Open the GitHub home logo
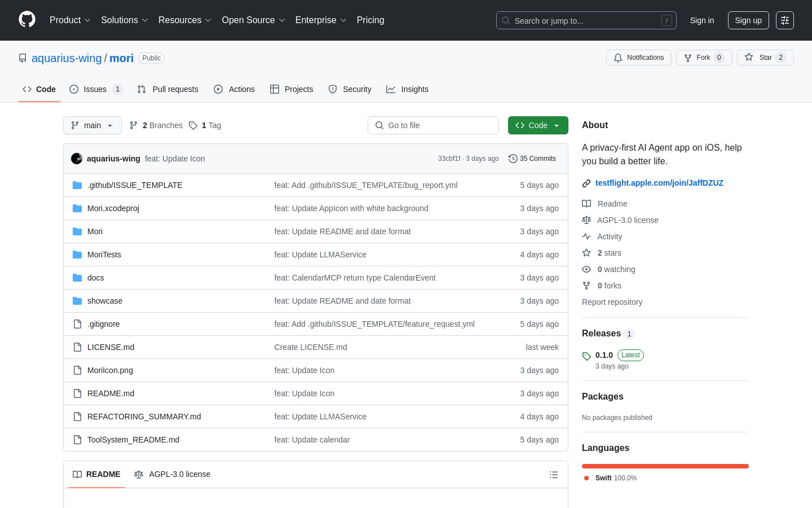 tap(27, 20)
